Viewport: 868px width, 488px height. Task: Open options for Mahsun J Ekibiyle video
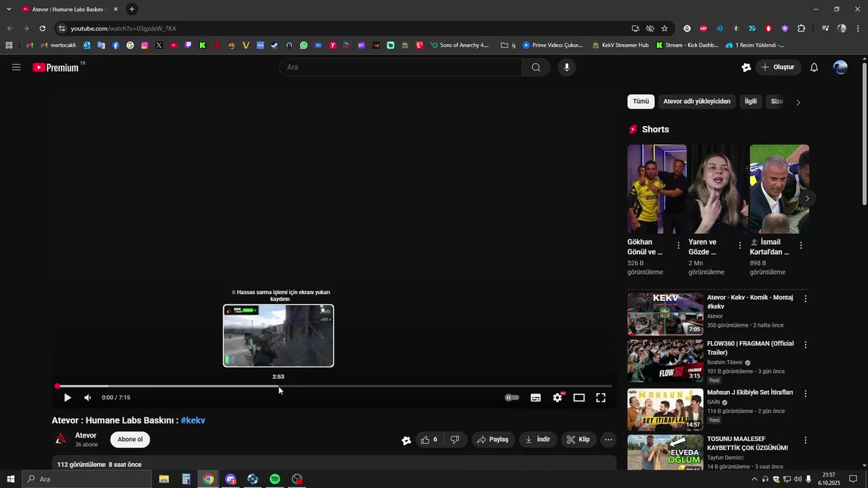(x=806, y=393)
